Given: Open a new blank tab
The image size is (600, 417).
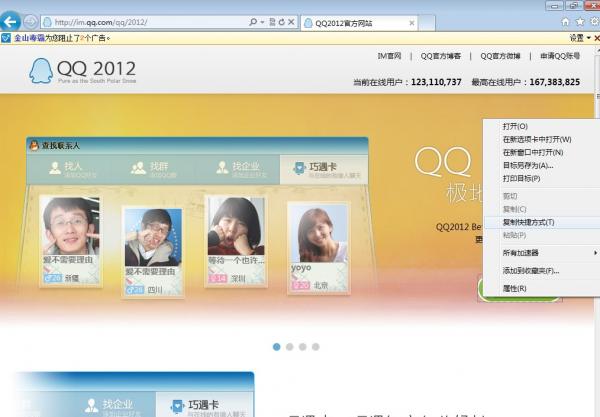Looking at the screenshot, I should pyautogui.click(x=427, y=23).
